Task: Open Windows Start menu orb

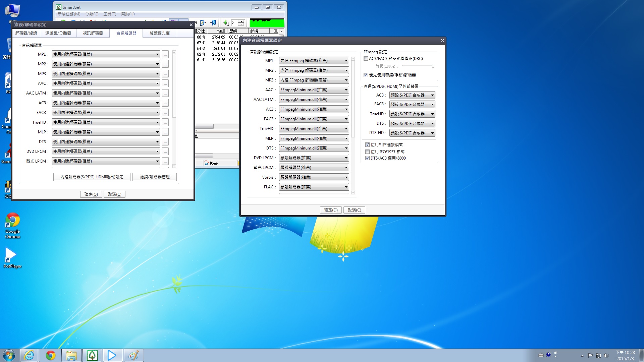Action: [x=9, y=355]
